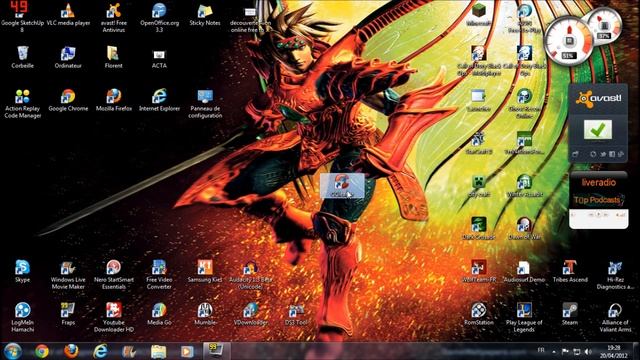Open the Google SketchUp 8 desktop shortcut
This screenshot has height=360, width=640.
[x=22, y=17]
